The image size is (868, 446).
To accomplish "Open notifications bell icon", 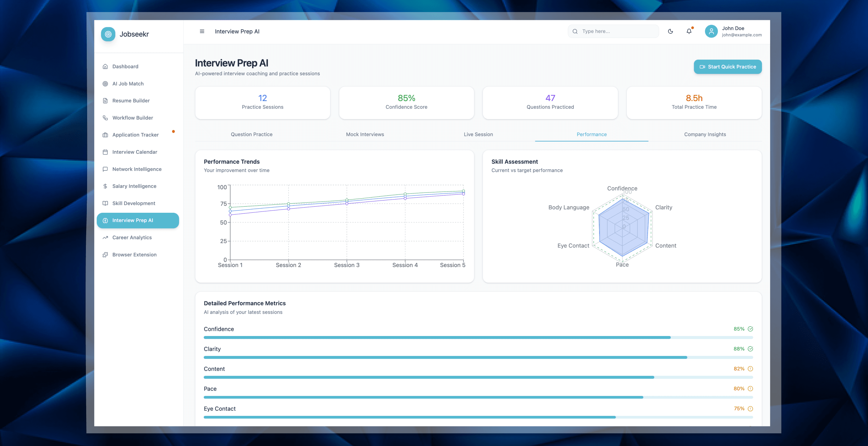I will coord(689,31).
